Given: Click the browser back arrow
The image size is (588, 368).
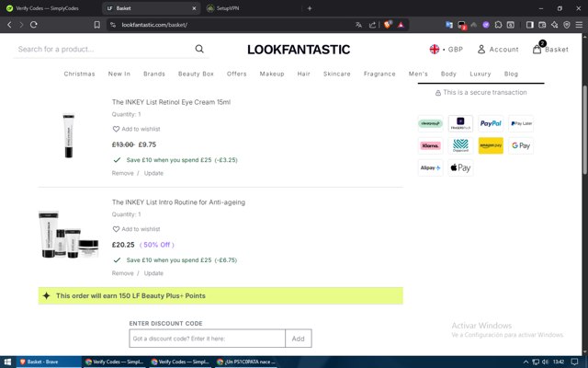Looking at the screenshot, I should (x=9, y=25).
